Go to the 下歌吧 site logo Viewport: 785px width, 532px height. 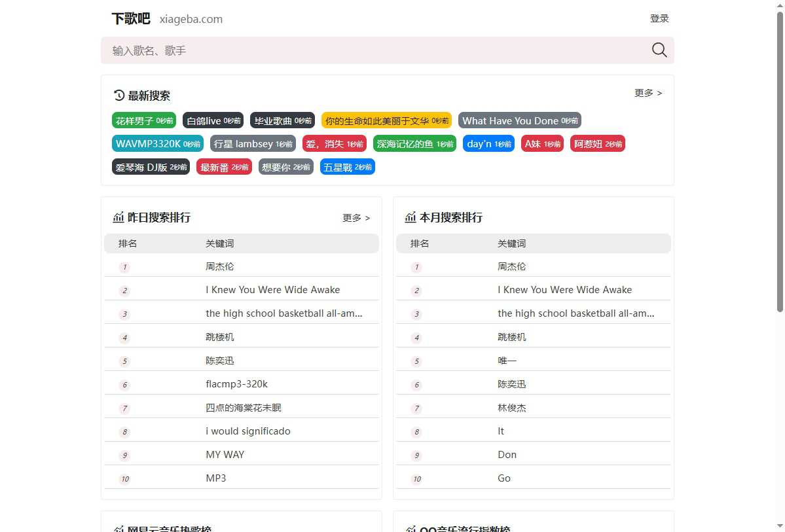point(131,18)
